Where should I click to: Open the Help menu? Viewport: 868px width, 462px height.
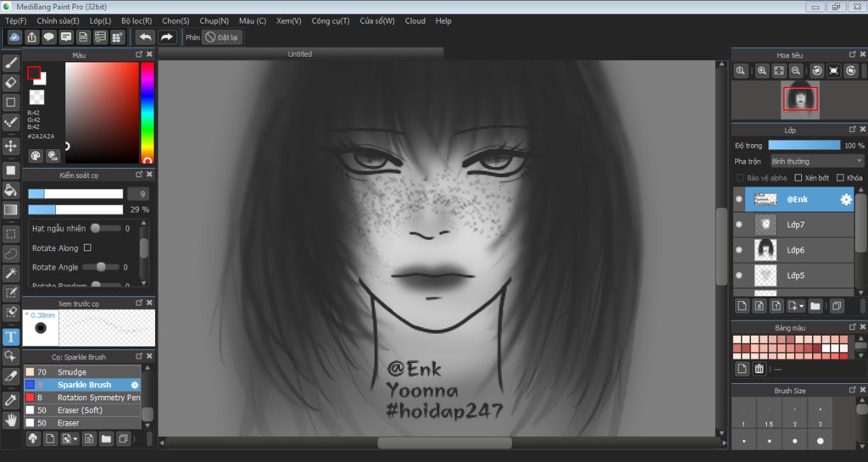[x=443, y=20]
